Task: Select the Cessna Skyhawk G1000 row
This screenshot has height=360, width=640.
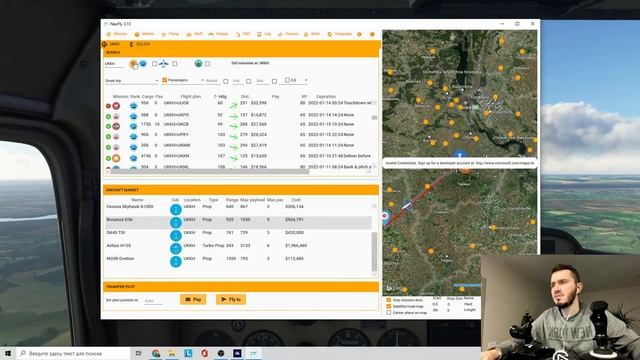Action: tap(238, 209)
